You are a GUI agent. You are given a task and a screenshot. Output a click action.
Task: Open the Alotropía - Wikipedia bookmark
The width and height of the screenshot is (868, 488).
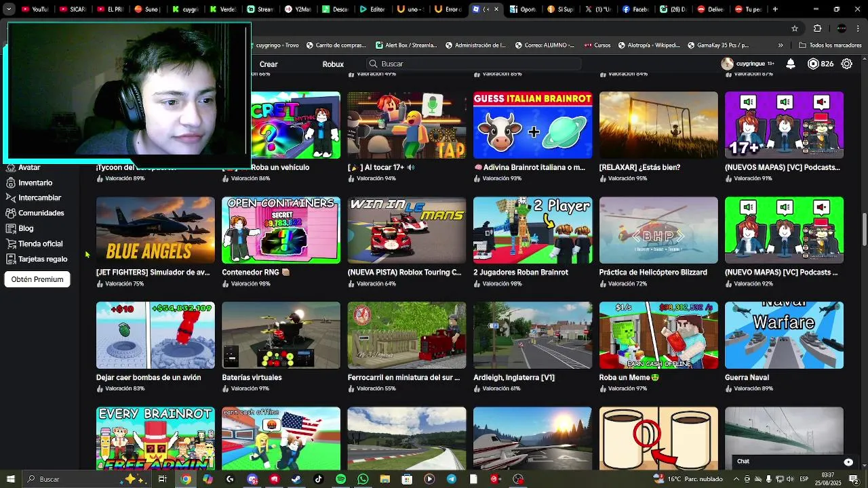(651, 45)
